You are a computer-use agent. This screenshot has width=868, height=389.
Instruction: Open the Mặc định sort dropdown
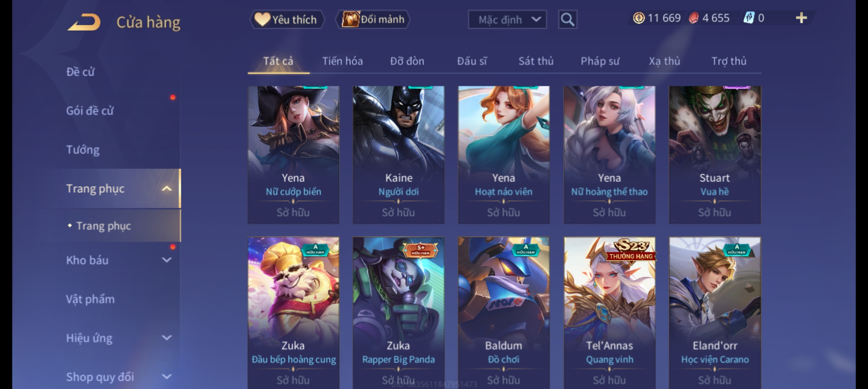tap(507, 19)
